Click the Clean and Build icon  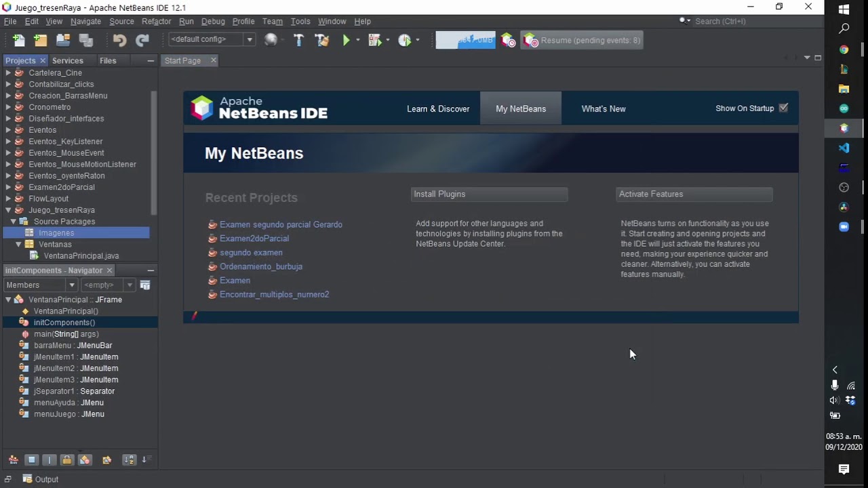pyautogui.click(x=321, y=40)
